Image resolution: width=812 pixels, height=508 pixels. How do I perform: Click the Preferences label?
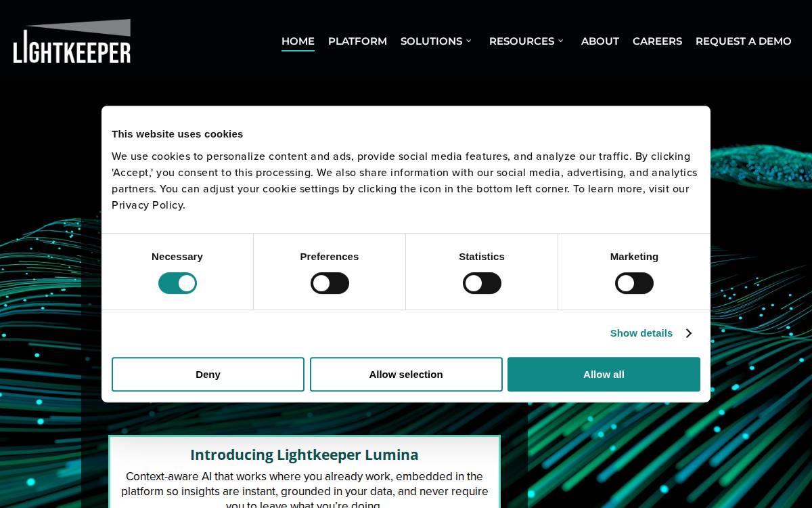pyautogui.click(x=330, y=257)
